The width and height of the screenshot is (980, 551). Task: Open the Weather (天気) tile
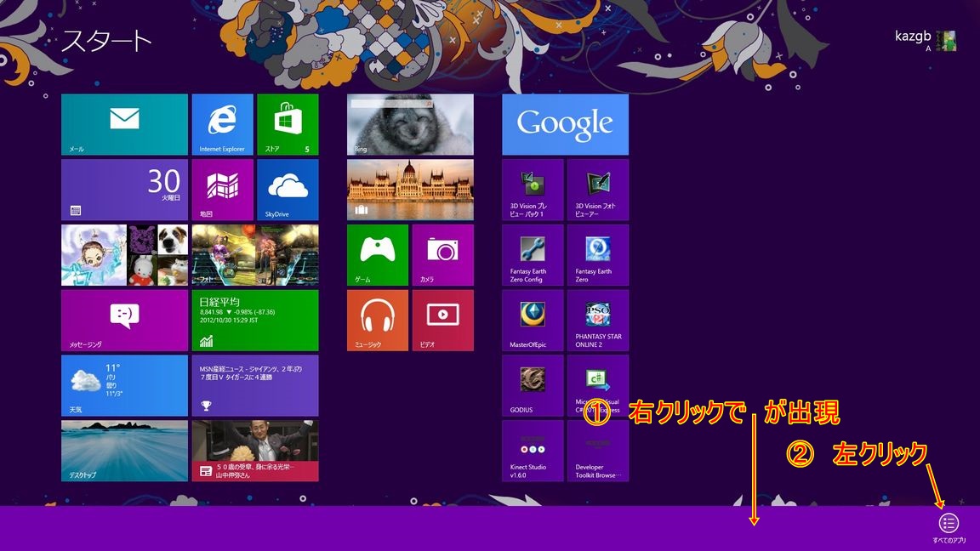click(x=124, y=385)
